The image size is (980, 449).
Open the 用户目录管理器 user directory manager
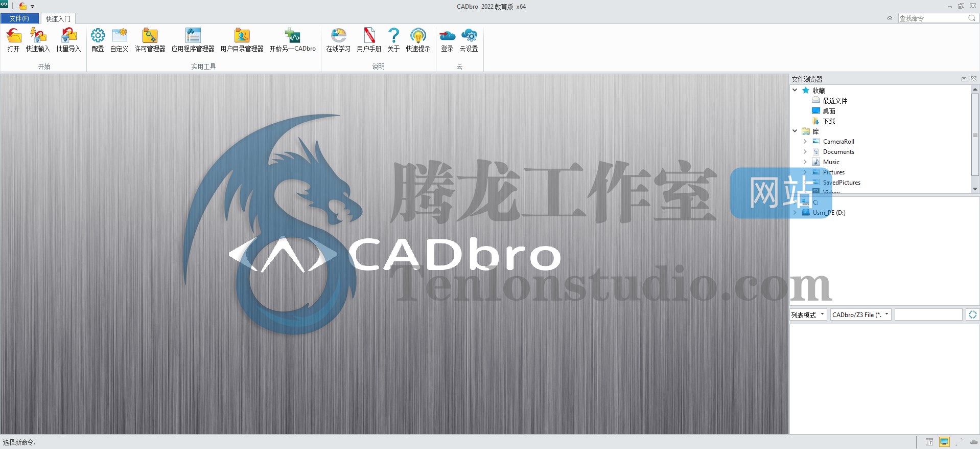(242, 40)
